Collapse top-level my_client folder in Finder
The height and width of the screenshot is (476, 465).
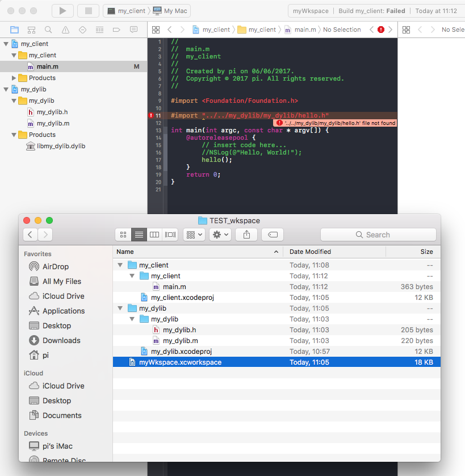120,265
